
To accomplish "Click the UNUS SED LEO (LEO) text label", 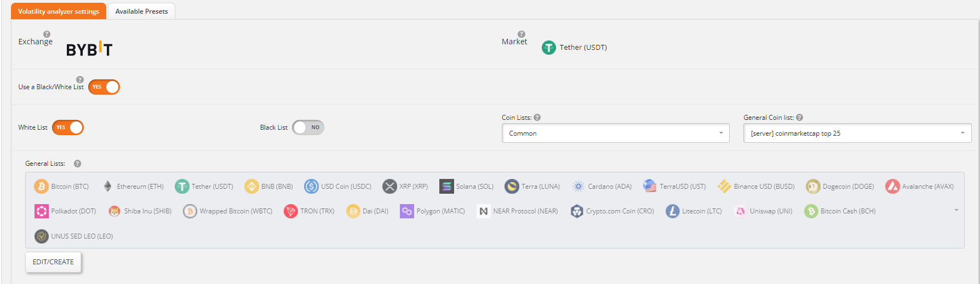I will [82, 236].
